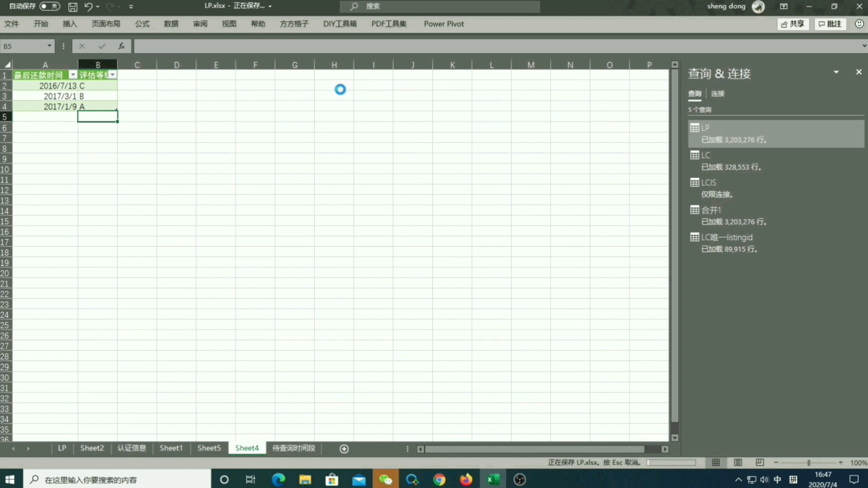Click the LC query table icon

click(695, 155)
